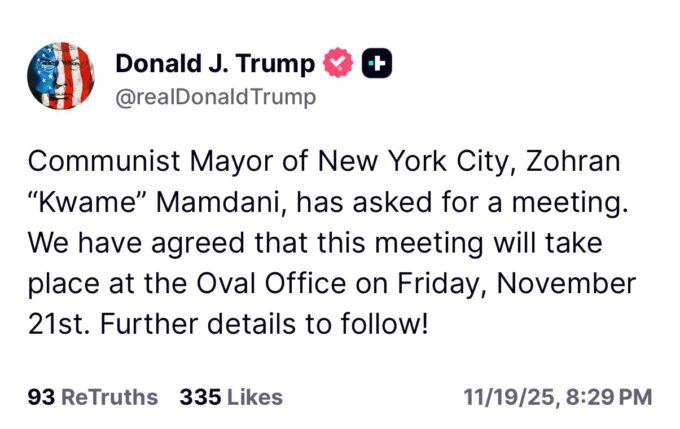680x429 pixels.
Task: View the 335 Likes list
Action: click(x=231, y=397)
